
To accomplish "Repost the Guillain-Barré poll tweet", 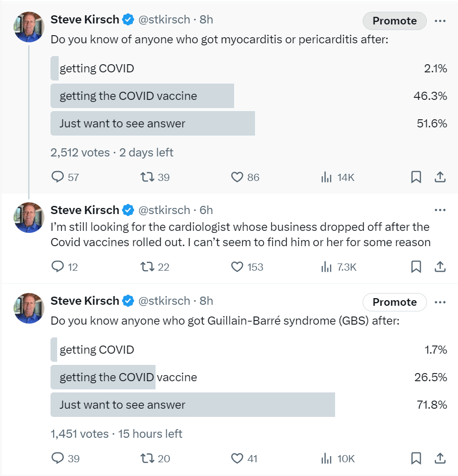I will [147, 458].
